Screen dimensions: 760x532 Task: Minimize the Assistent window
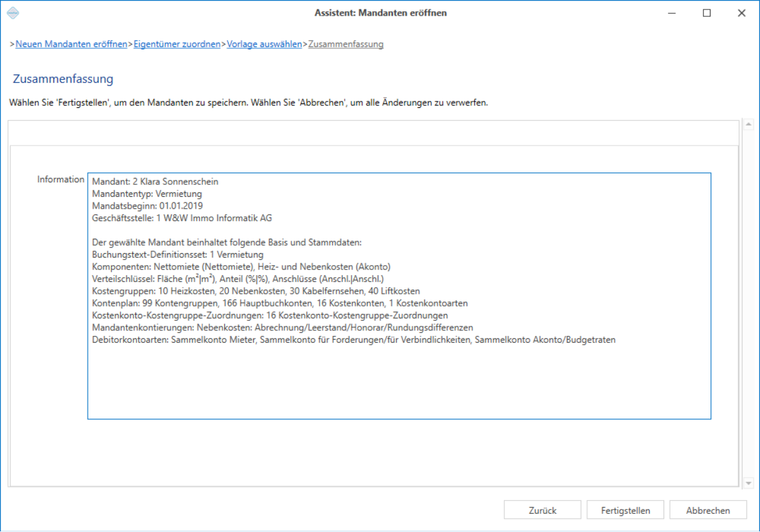point(672,13)
